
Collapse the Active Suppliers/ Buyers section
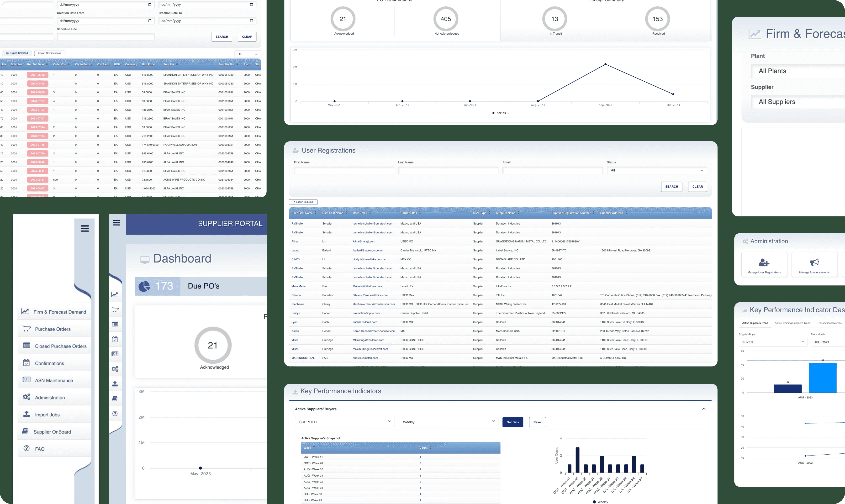point(704,409)
